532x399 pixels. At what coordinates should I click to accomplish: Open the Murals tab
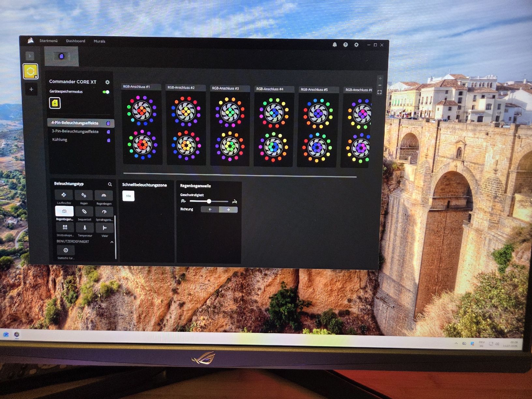coord(99,41)
